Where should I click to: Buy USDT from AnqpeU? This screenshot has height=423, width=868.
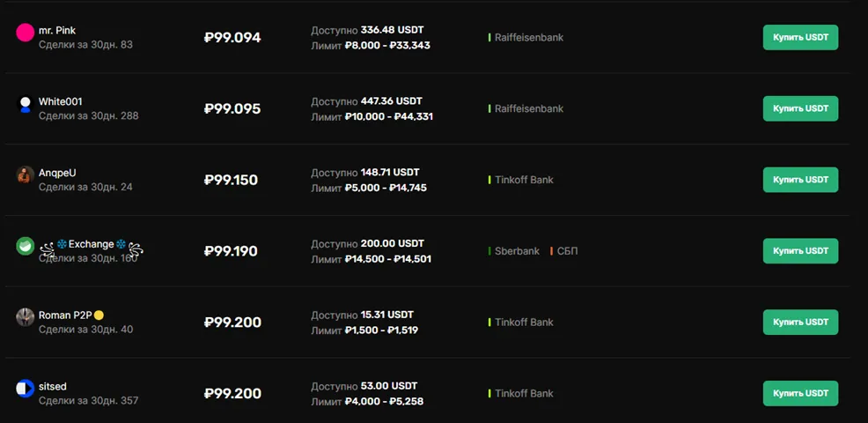click(x=800, y=180)
